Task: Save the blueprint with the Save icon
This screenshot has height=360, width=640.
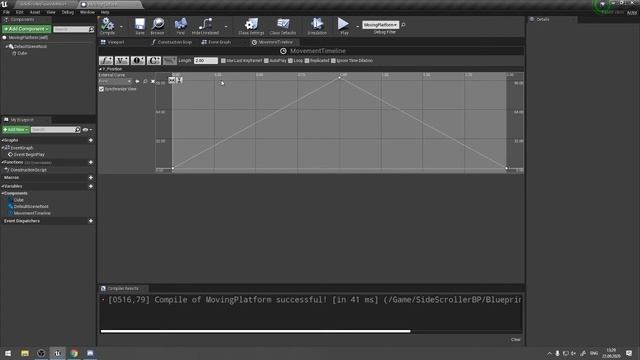Action: (140, 26)
